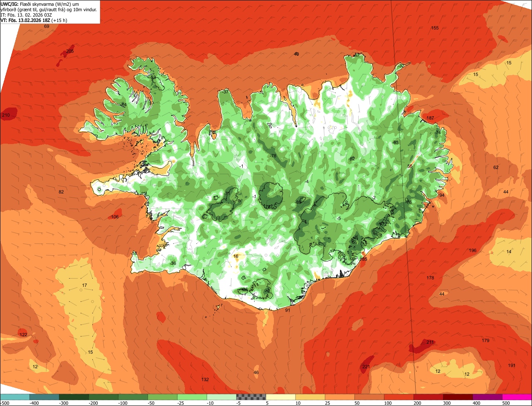Image resolution: width=532 pixels, height=406 pixels.
Task: Select the '-63' value in east Iceland
Action: click(395, 142)
